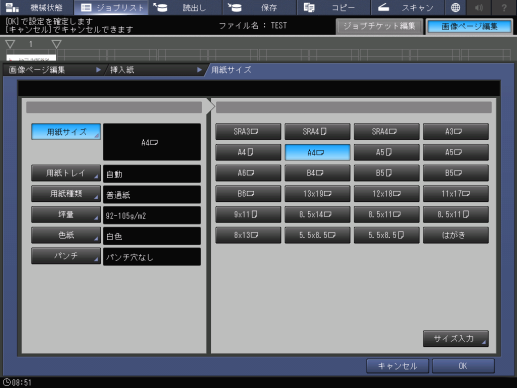Click the 自動 tray value field
This screenshot has width=517, height=388.
[x=152, y=174]
